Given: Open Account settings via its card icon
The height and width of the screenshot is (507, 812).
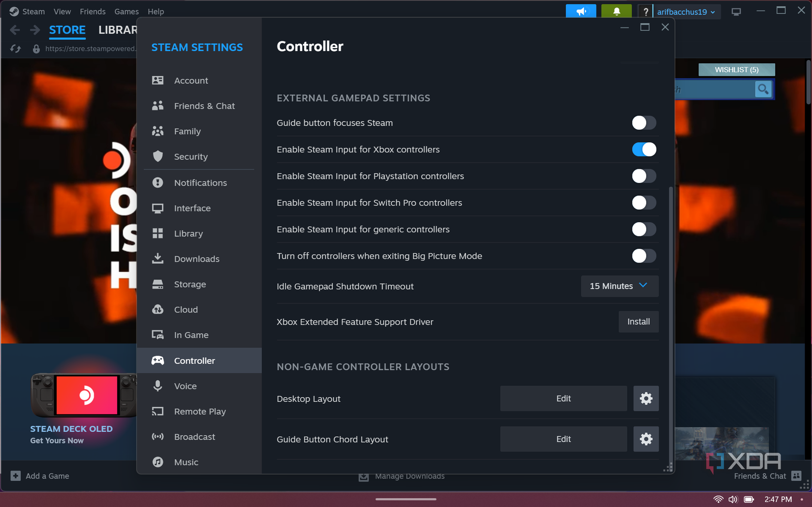Looking at the screenshot, I should coord(157,80).
